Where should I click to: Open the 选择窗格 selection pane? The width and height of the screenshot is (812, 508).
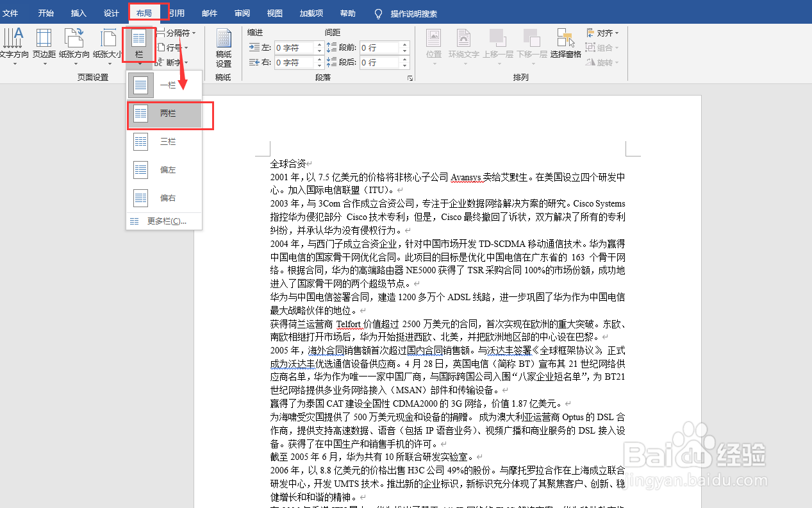[x=565, y=44]
